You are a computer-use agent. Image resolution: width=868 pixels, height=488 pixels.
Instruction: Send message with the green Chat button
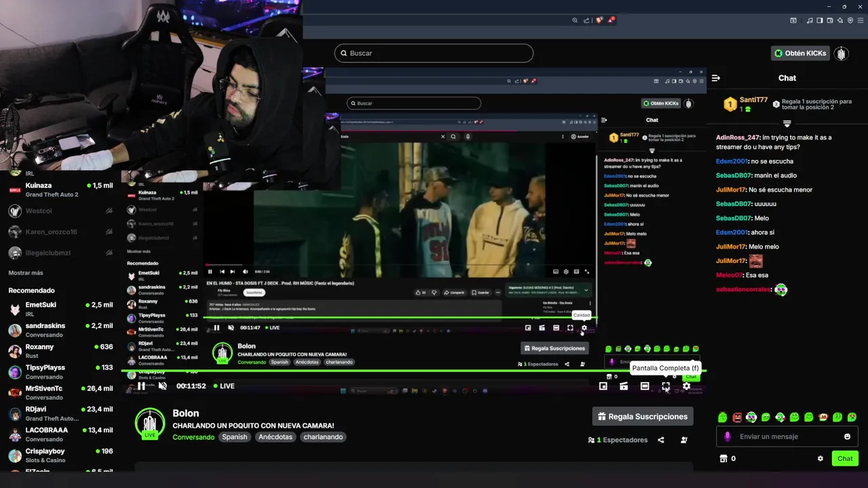click(845, 458)
